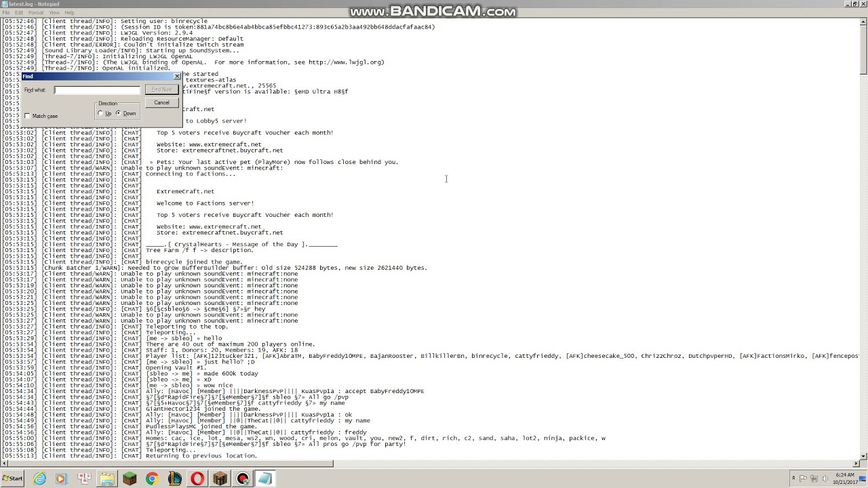
Task: Launch Opera browser from taskbar
Action: (197, 479)
